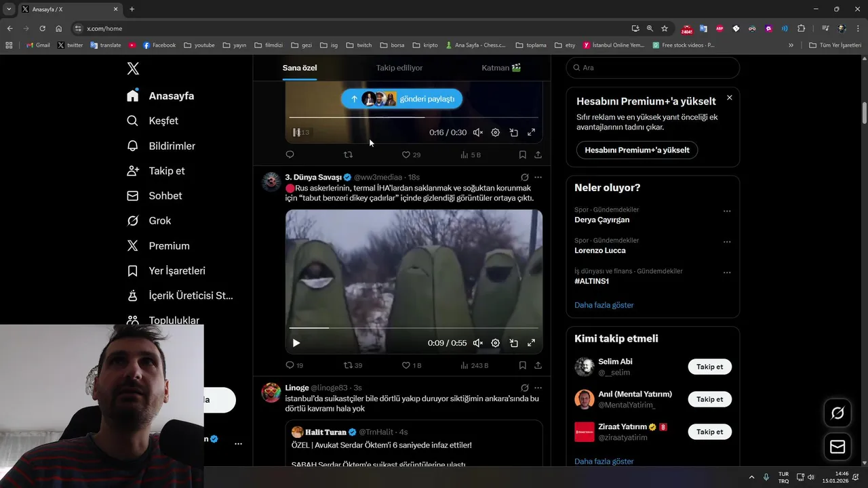Fullscreen the 0:16 / 0:30 video

532,133
